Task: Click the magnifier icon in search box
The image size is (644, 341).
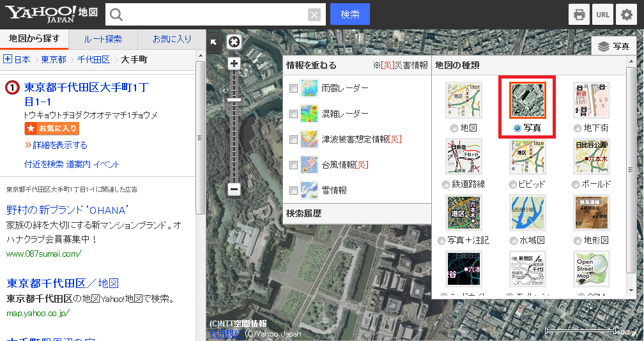Action: pyautogui.click(x=116, y=15)
